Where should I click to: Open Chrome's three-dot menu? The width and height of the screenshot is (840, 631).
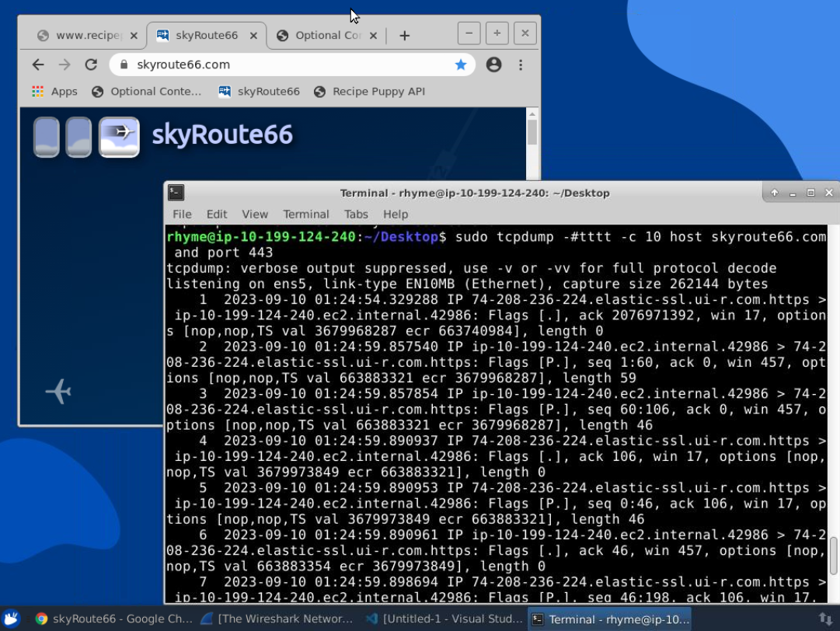pos(521,64)
